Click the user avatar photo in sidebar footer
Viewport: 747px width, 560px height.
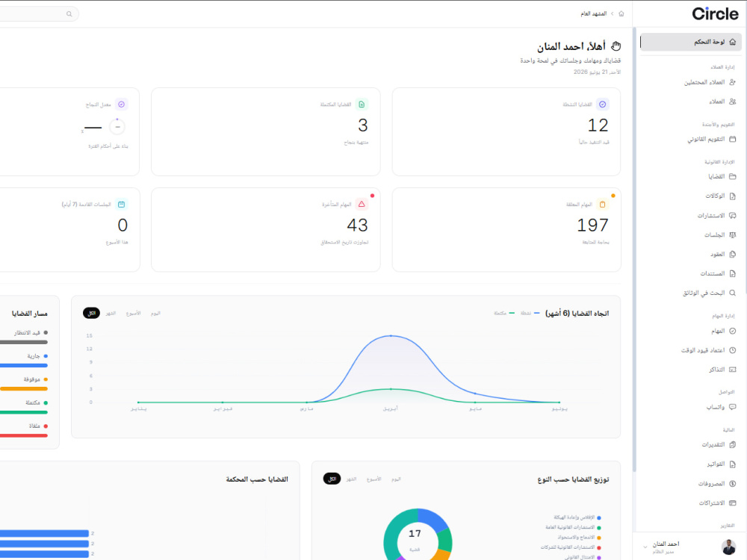[728, 547]
